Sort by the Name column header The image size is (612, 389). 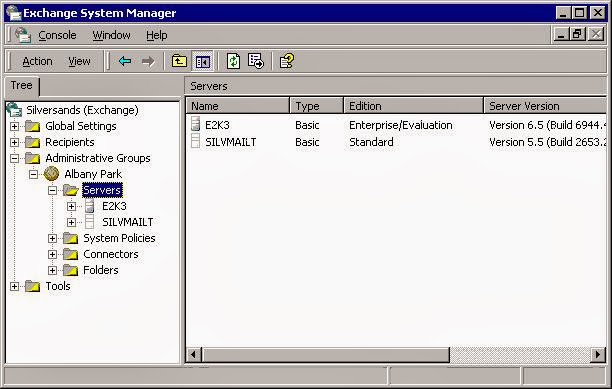coord(238,106)
